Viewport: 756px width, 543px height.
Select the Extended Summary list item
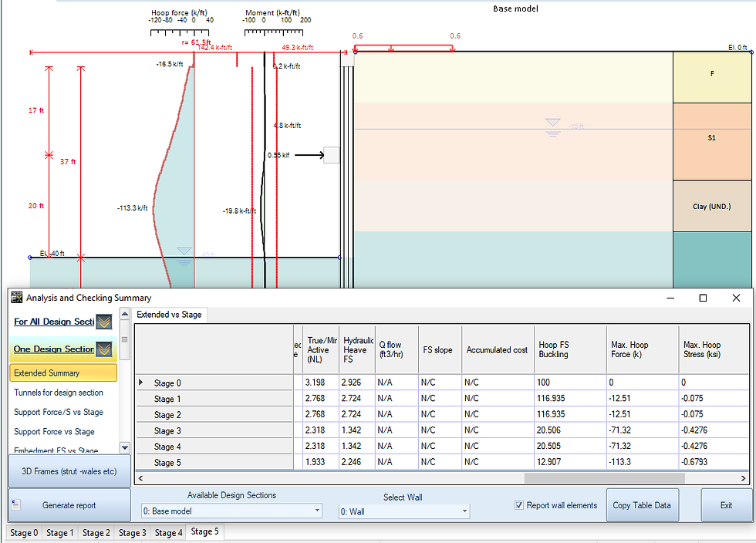(x=63, y=373)
